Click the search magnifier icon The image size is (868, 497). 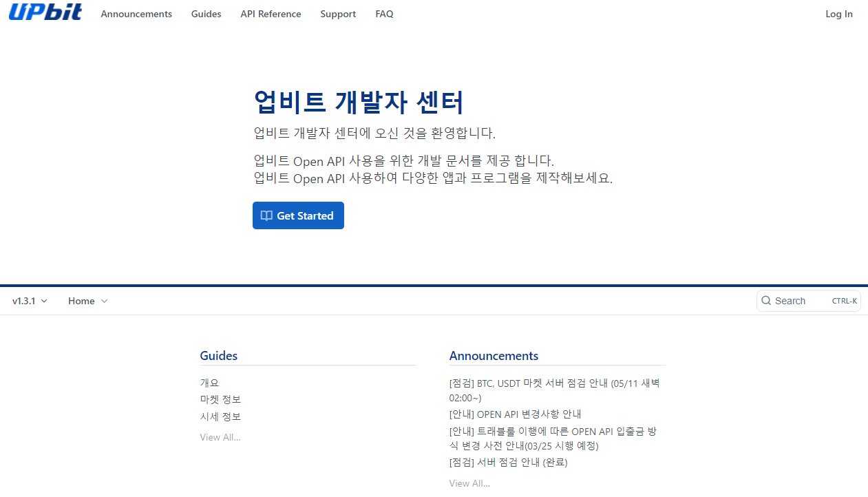[766, 301]
